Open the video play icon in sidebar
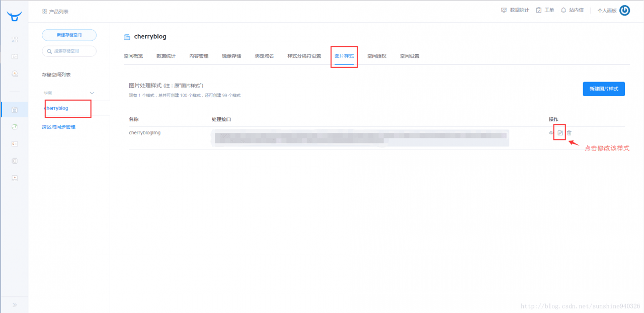The height and width of the screenshot is (313, 644). click(x=15, y=178)
